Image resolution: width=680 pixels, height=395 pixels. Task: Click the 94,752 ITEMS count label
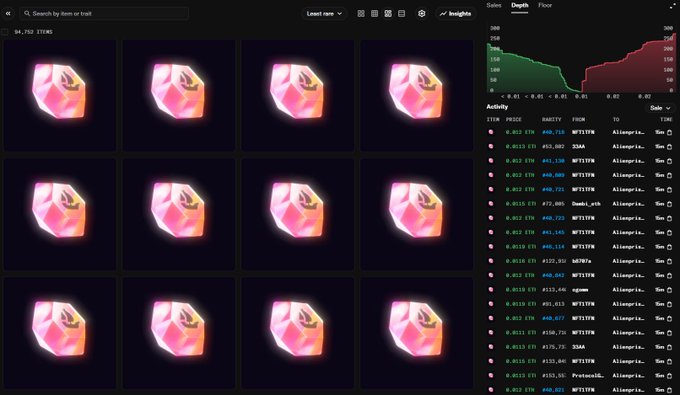[x=33, y=32]
